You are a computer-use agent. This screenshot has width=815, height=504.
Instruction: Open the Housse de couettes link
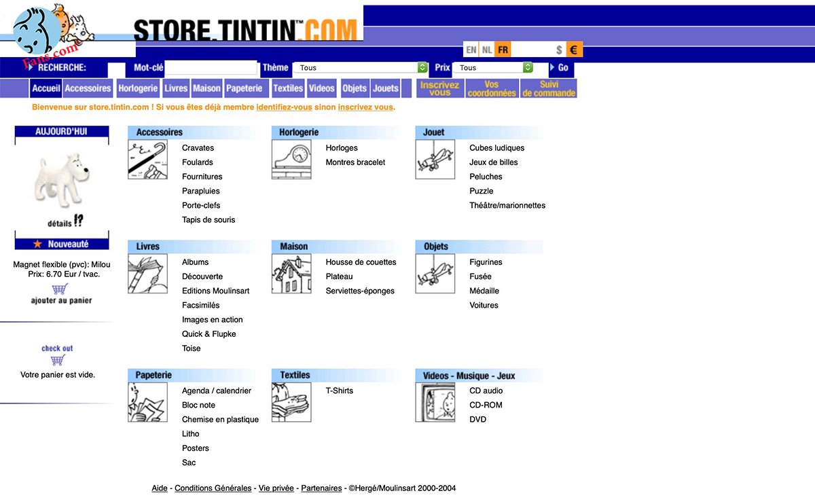[361, 262]
